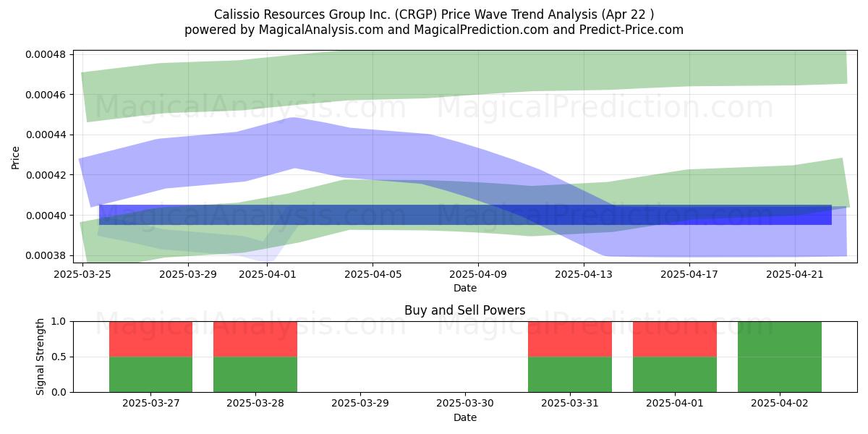Click the full green bar for 2025-04-02
The width and height of the screenshot is (868, 434).
coord(780,357)
